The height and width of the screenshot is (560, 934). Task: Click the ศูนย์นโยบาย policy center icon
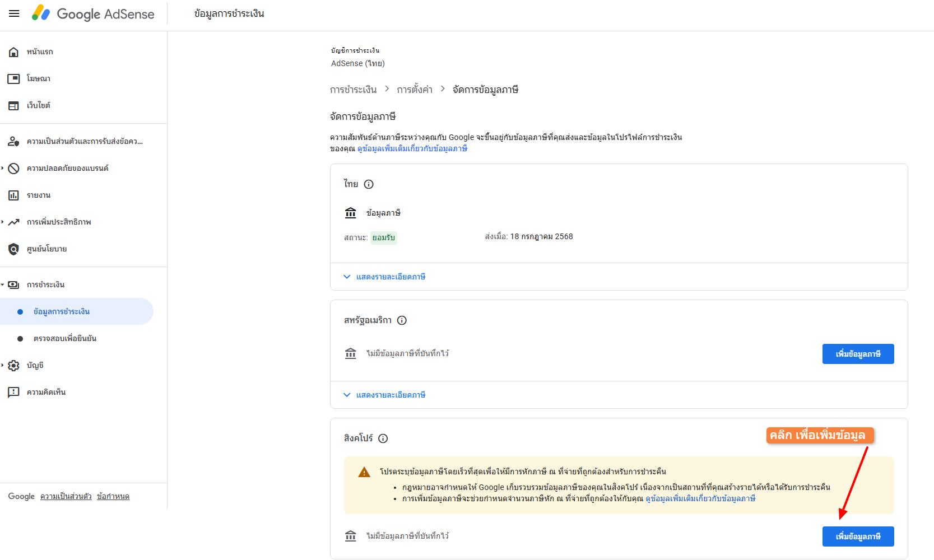point(14,249)
